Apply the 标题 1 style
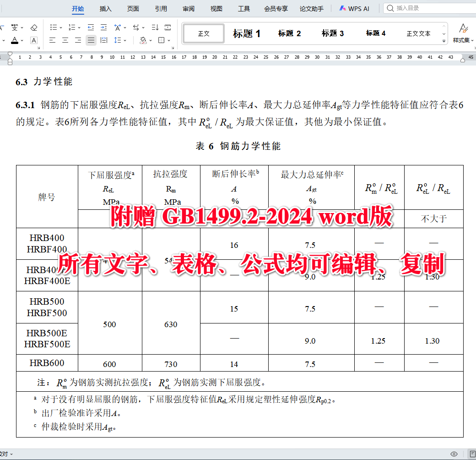 coord(247,33)
